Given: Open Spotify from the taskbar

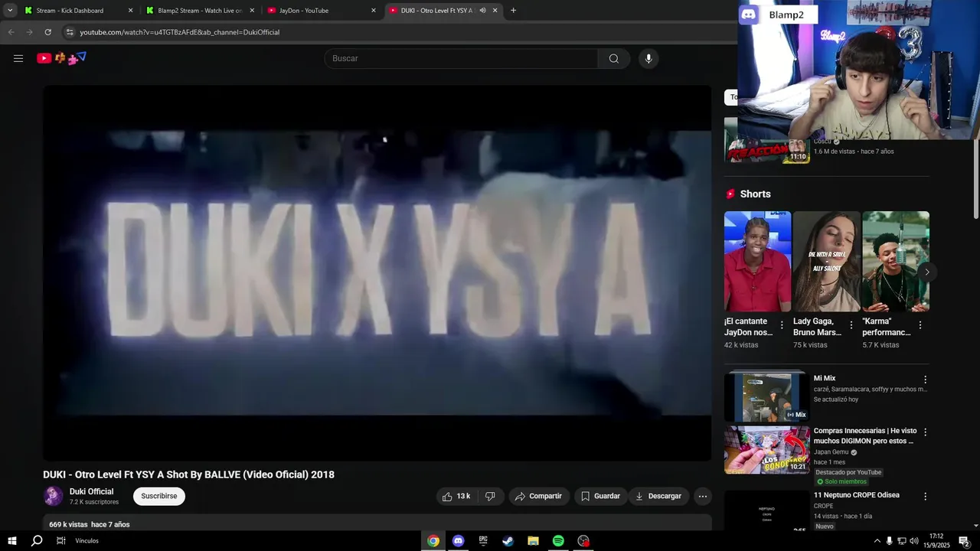Looking at the screenshot, I should (558, 541).
